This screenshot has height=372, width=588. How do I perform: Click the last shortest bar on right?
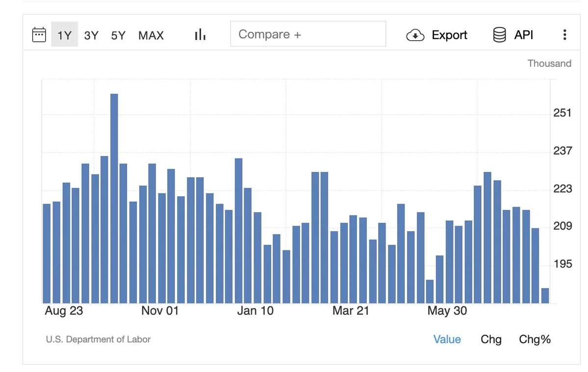[545, 295]
